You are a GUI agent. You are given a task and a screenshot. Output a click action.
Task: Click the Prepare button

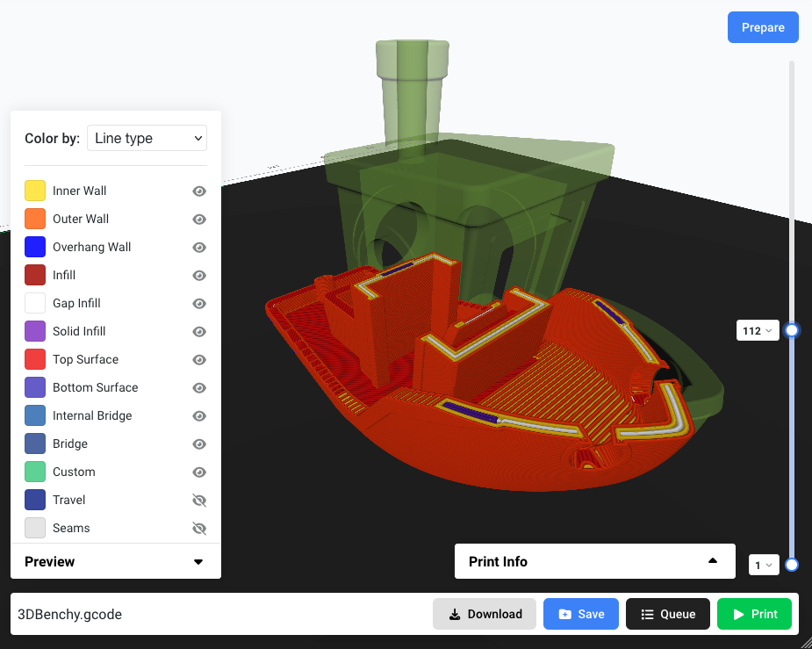[x=763, y=27]
